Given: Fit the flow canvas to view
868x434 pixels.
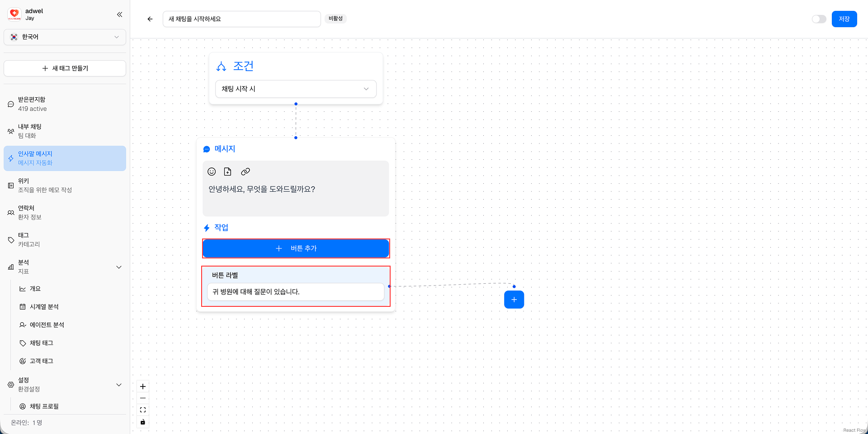Looking at the screenshot, I should tap(143, 410).
